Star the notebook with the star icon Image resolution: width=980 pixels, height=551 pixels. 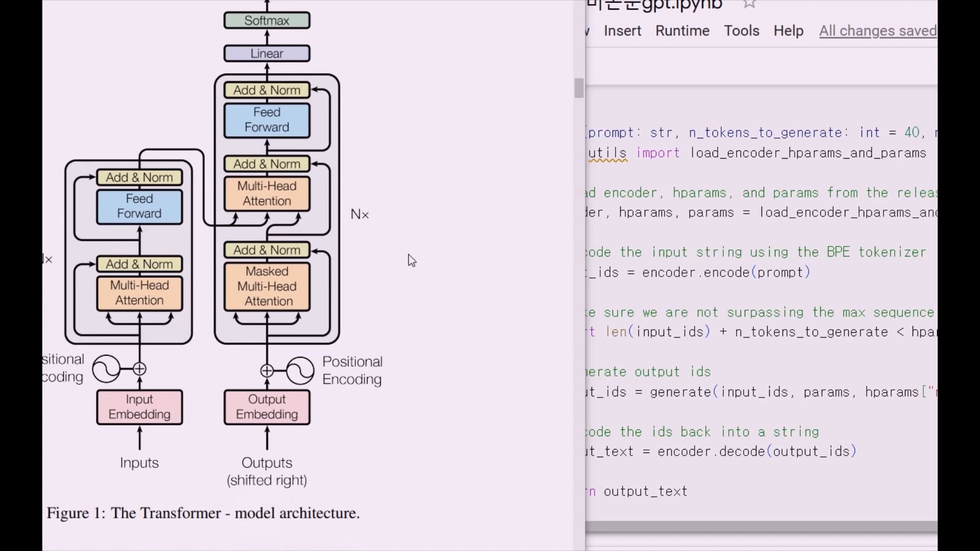[749, 4]
